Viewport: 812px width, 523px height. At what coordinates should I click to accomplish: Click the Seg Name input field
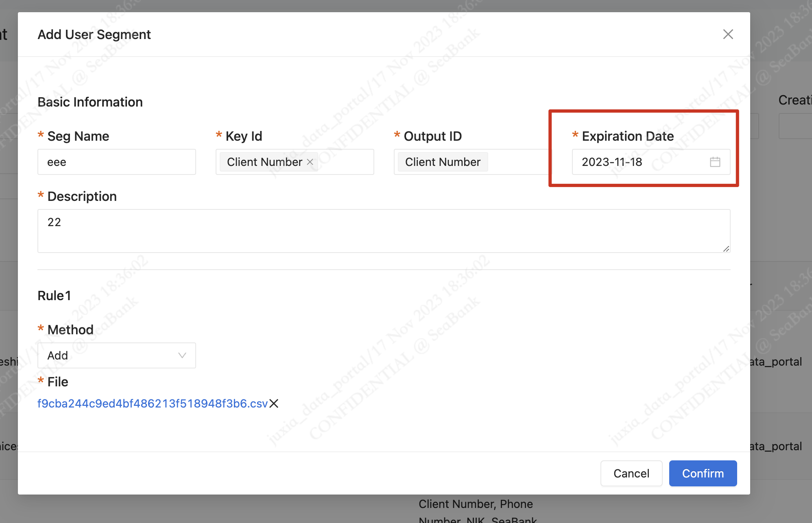(117, 162)
